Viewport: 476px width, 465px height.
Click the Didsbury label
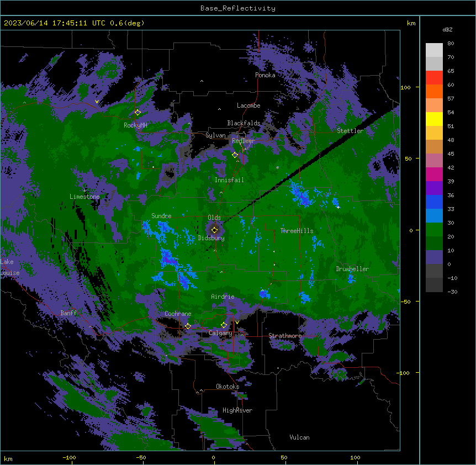(x=211, y=238)
